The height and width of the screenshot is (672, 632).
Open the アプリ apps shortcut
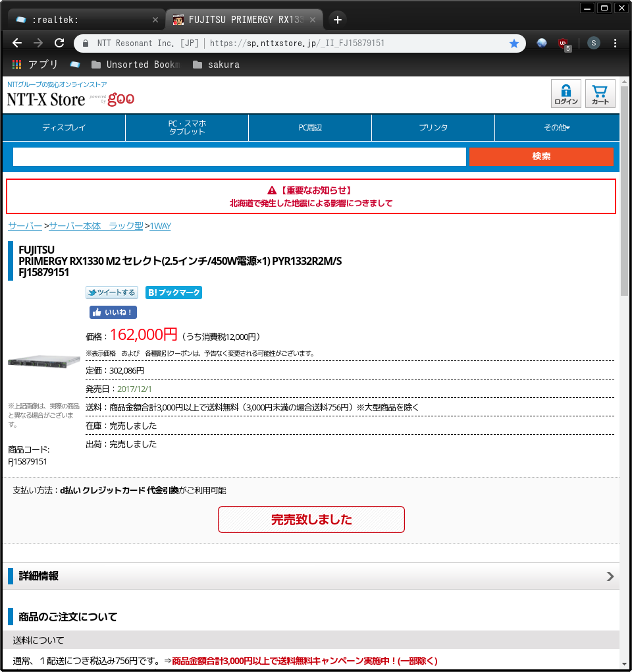35,65
